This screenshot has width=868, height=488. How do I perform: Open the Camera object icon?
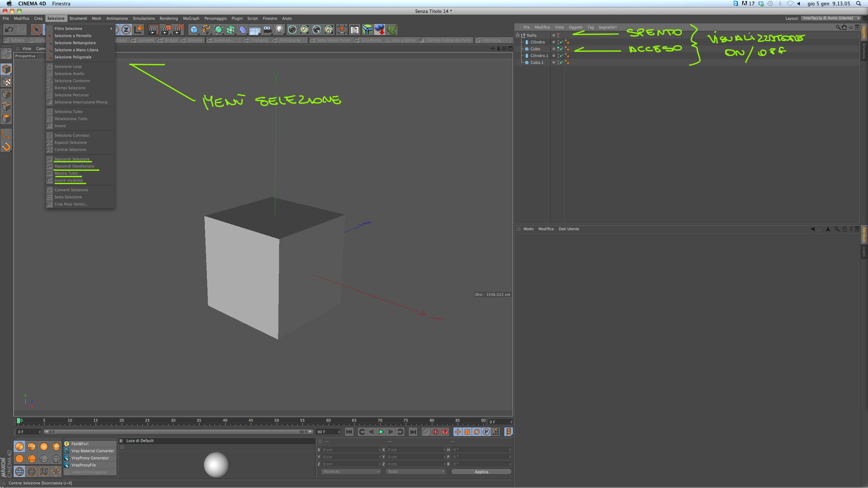(x=267, y=30)
